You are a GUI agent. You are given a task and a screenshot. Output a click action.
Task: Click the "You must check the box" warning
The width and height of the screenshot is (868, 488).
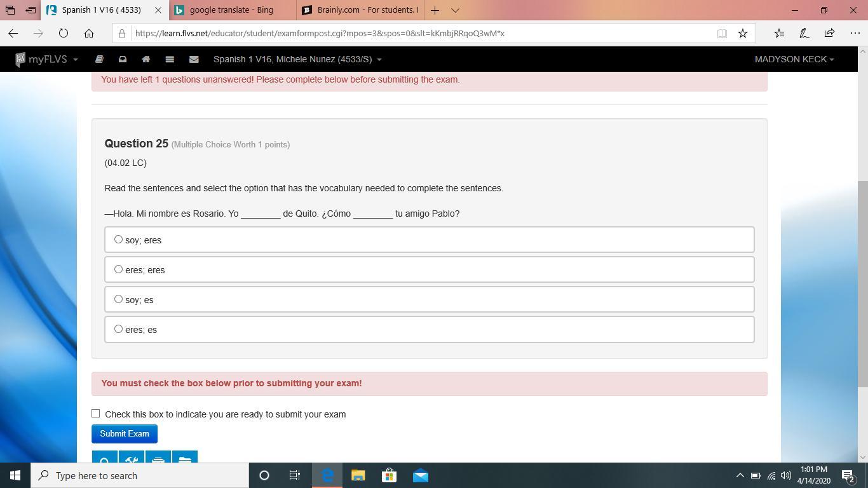pos(231,383)
